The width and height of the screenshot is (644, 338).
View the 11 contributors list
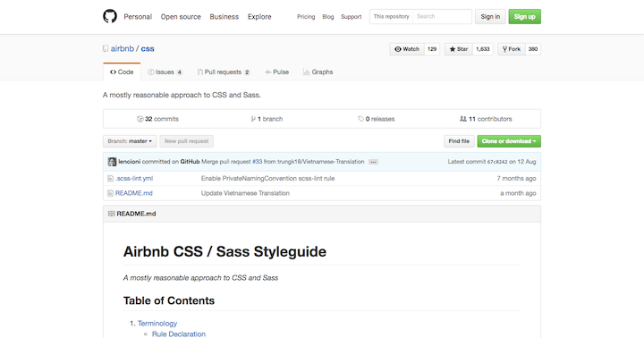pyautogui.click(x=486, y=119)
